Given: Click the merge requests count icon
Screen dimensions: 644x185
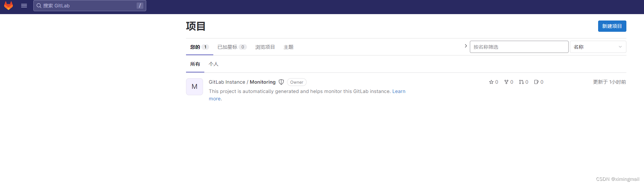Looking at the screenshot, I should tap(521, 82).
